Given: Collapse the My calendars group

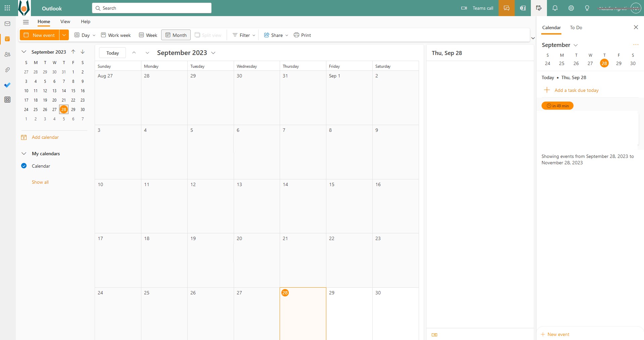Looking at the screenshot, I should coord(24,154).
